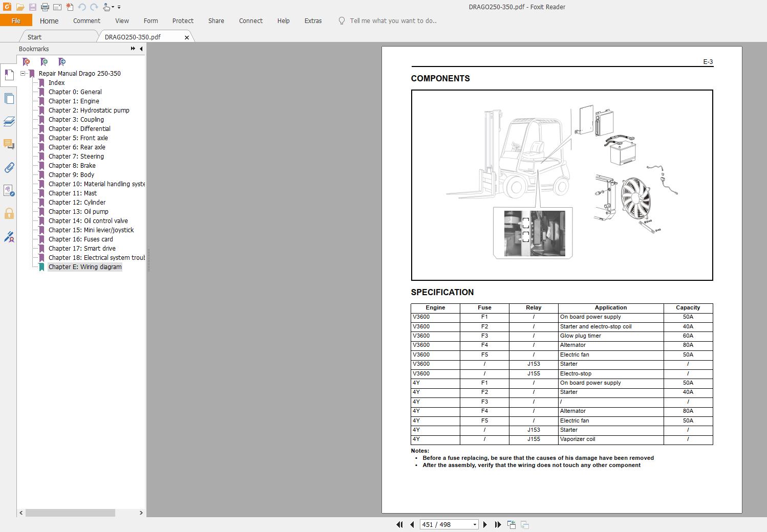Collapse the Repair Manual Drago 250-350 tree

pyautogui.click(x=23, y=73)
